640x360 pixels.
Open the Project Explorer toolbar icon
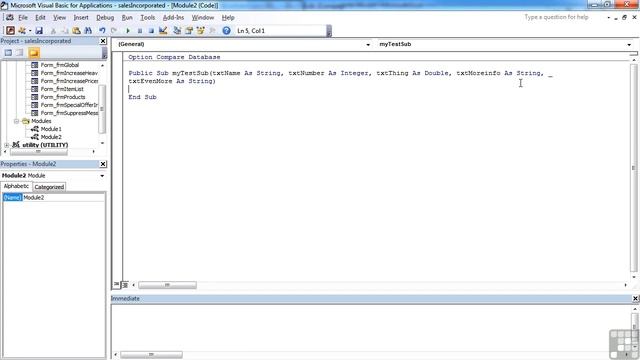(x=177, y=31)
